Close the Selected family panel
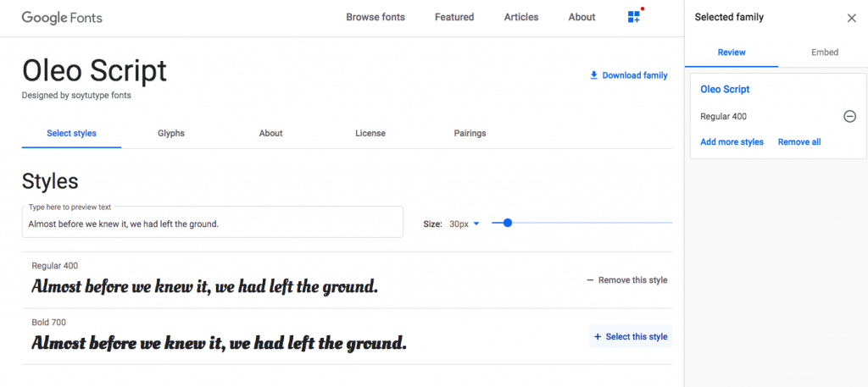This screenshot has height=387, width=868. (851, 19)
